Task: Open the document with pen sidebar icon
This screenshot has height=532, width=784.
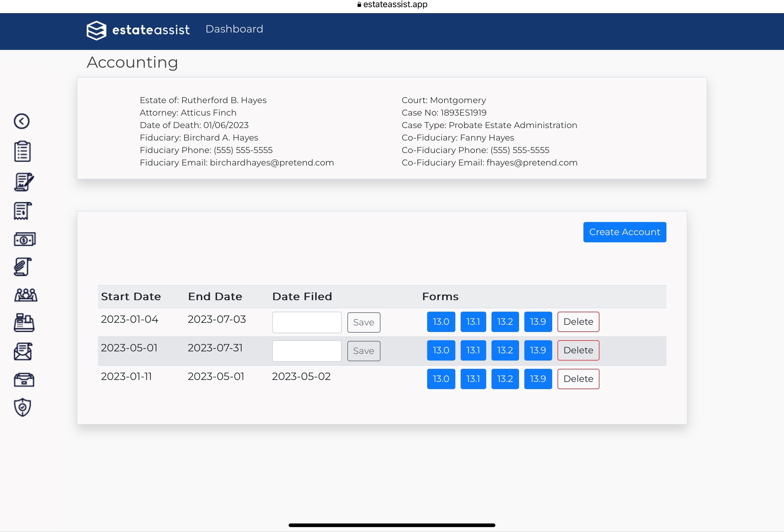Action: (x=24, y=182)
